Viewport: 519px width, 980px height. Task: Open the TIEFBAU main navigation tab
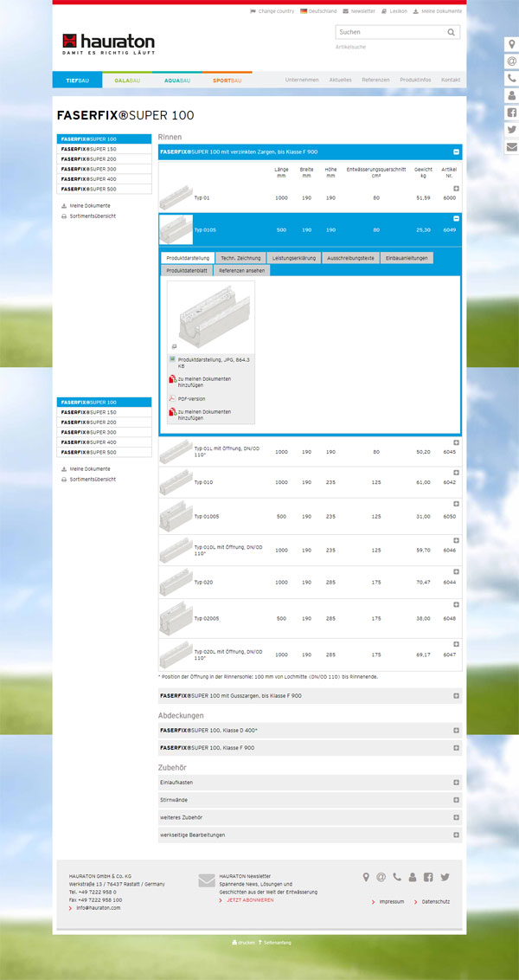78,80
